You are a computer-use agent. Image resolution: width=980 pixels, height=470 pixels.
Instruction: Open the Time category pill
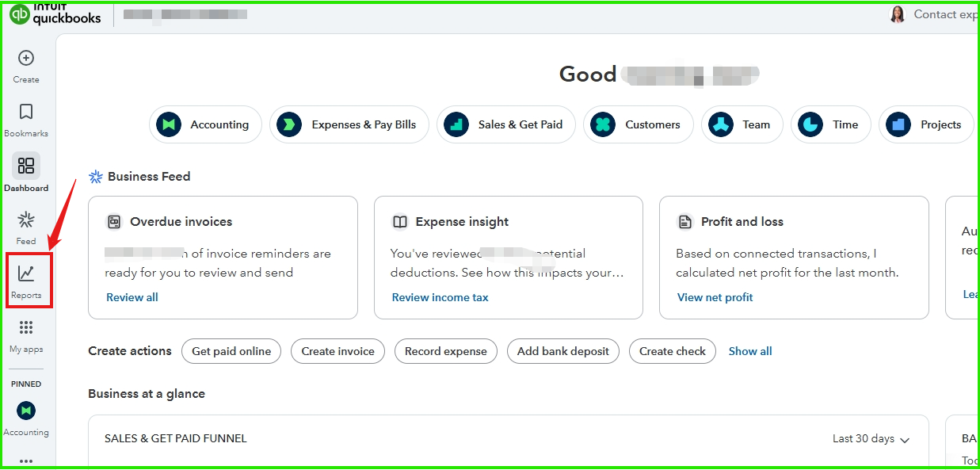tap(830, 124)
